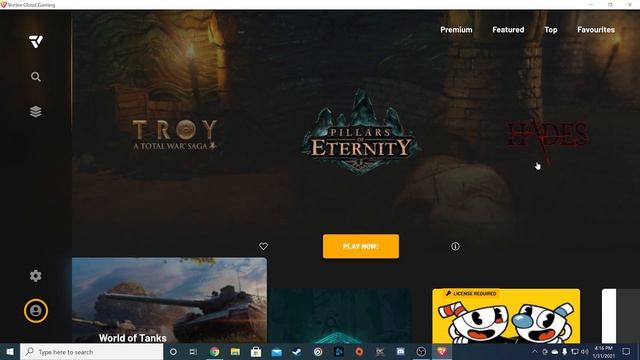
Task: Open Cortana circle in taskbar
Action: pyautogui.click(x=173, y=352)
